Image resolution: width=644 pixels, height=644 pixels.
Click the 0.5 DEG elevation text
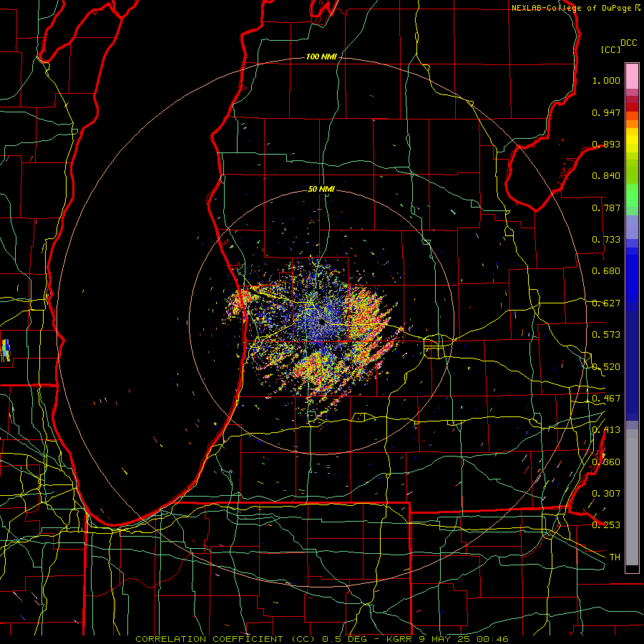(344, 639)
